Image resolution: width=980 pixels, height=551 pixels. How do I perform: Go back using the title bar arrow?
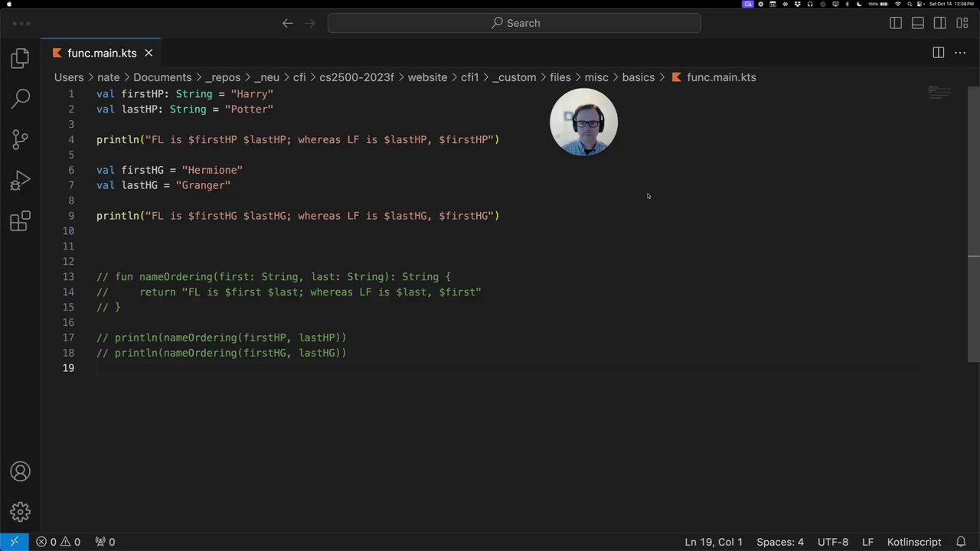click(288, 23)
